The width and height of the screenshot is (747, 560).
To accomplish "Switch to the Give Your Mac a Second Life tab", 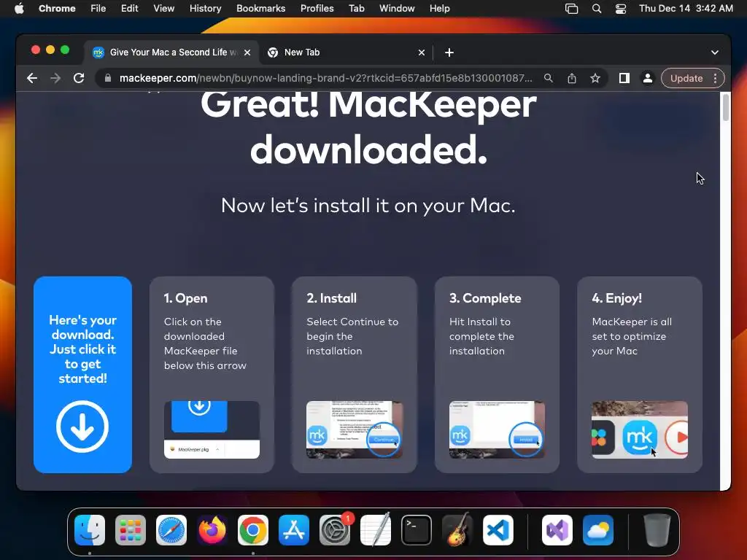I will pos(171,52).
